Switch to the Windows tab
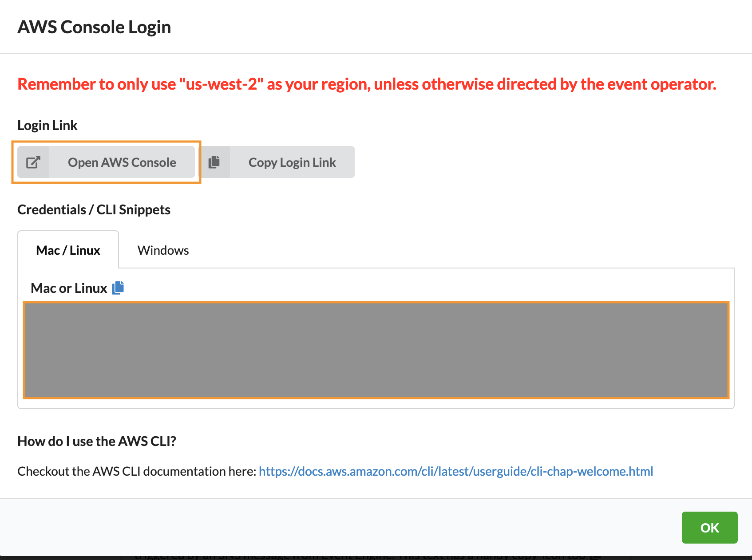 click(163, 250)
